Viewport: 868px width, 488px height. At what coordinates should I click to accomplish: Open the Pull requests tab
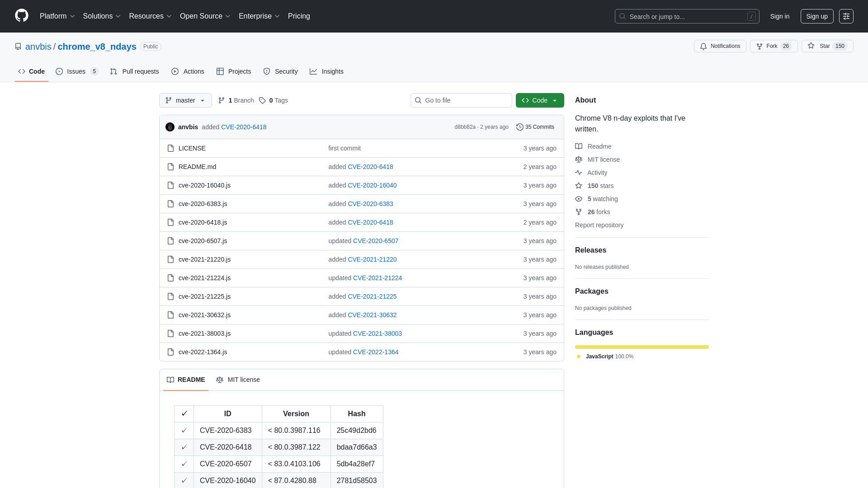[134, 71]
